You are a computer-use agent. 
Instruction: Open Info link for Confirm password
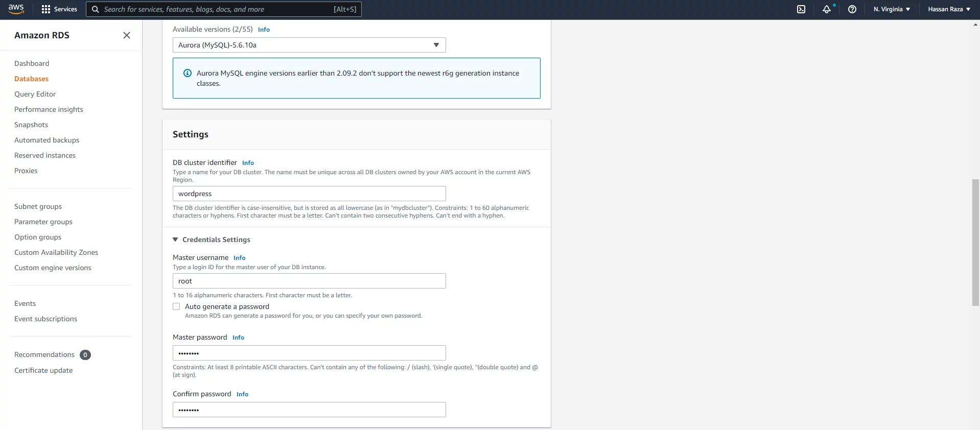[242, 394]
